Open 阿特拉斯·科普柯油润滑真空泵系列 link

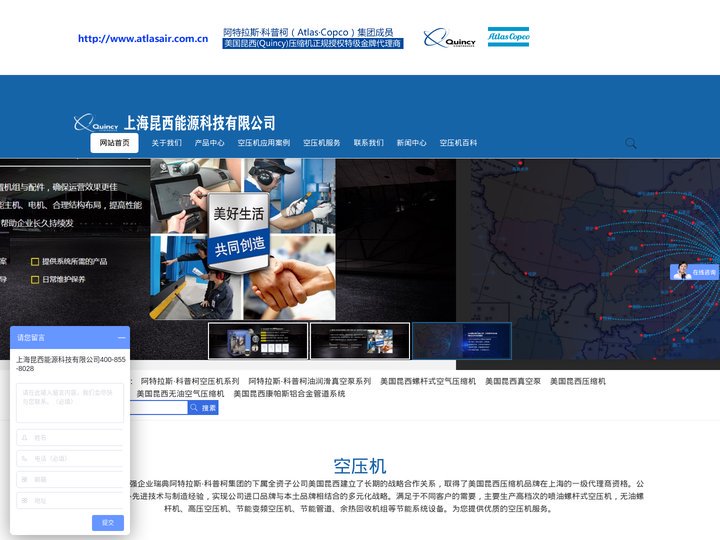(x=309, y=381)
